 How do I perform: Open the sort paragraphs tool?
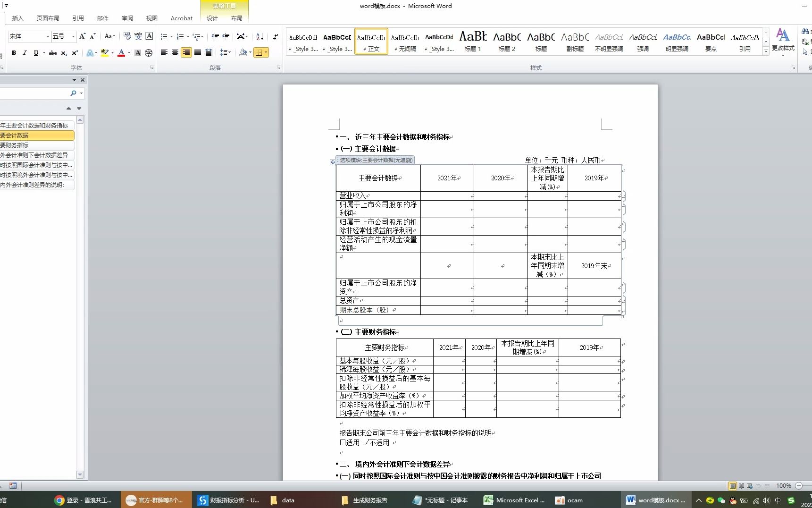(x=259, y=36)
